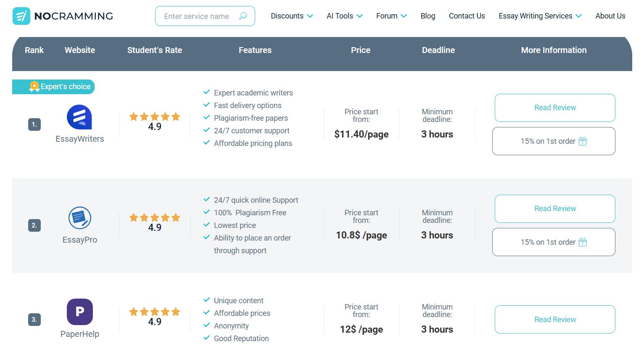Click the NoCramming logo icon
644x352 pixels.
[21, 16]
